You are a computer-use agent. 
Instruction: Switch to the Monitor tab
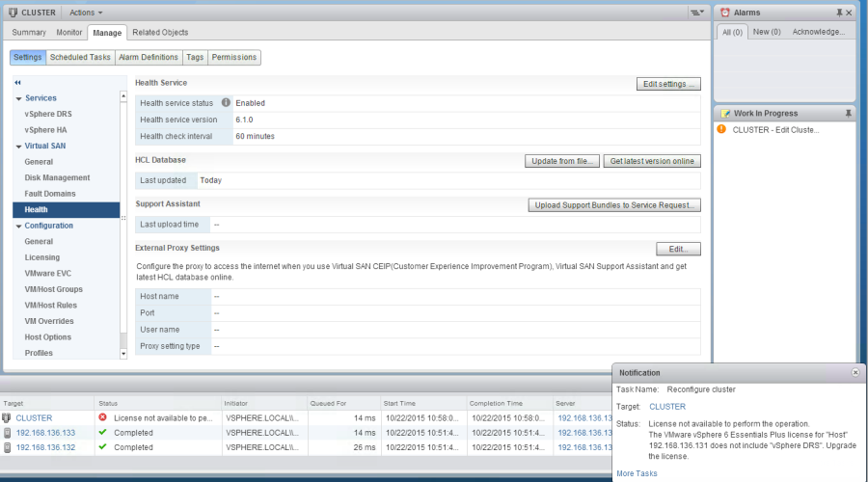pyautogui.click(x=68, y=33)
